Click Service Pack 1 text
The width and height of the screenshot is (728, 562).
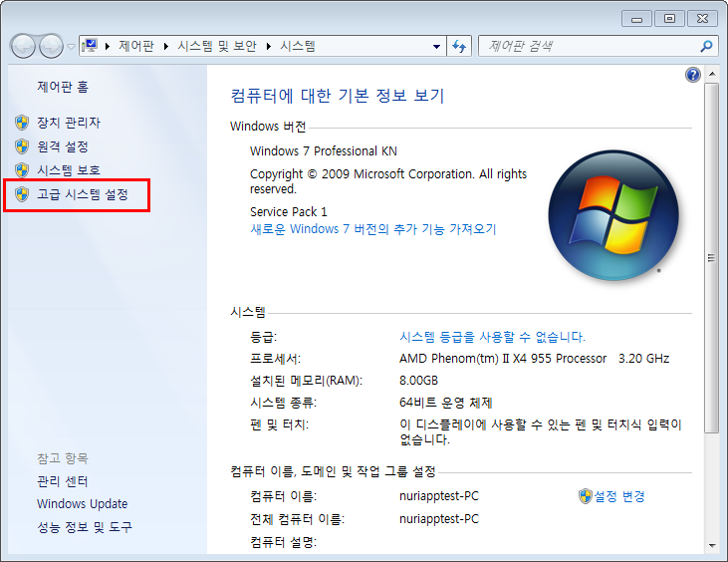tap(289, 212)
